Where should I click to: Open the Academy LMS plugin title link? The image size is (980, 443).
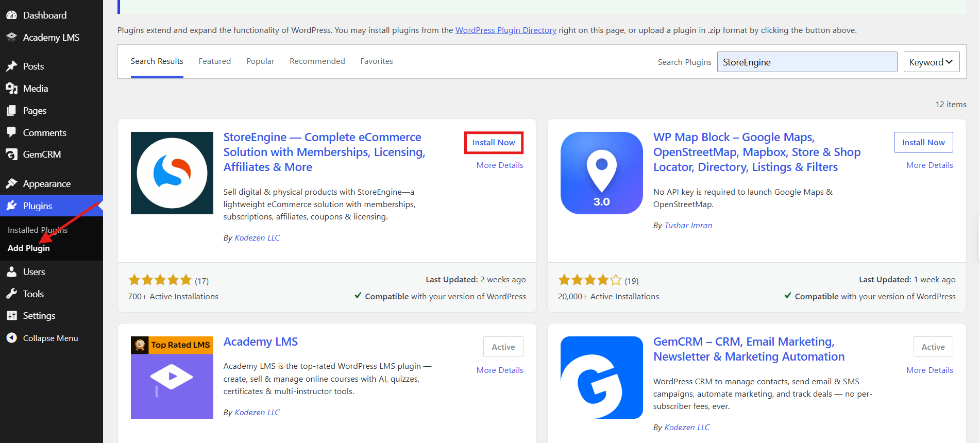261,342
